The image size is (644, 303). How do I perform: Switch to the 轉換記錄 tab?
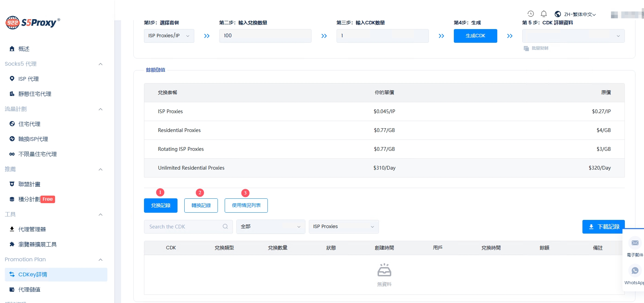pyautogui.click(x=201, y=206)
